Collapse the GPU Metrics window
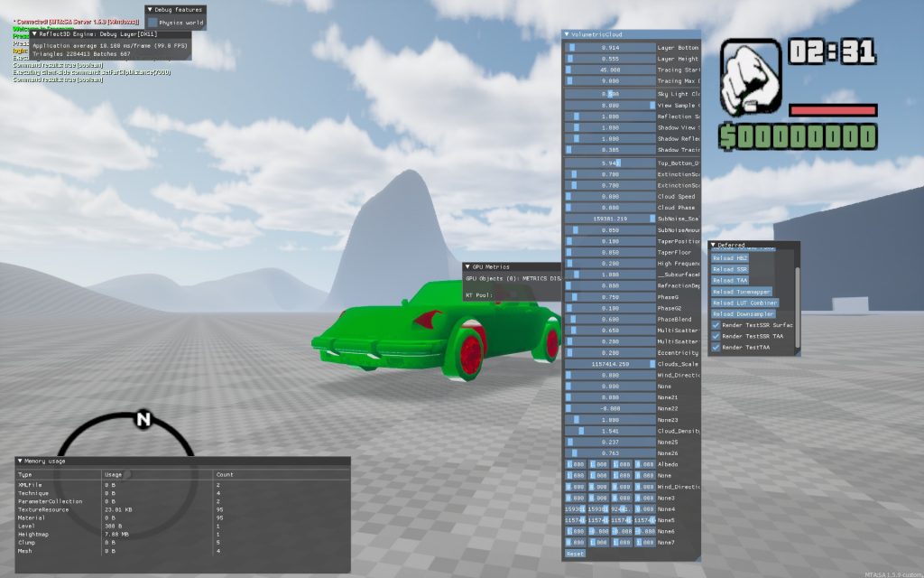This screenshot has height=578, width=924. click(467, 266)
